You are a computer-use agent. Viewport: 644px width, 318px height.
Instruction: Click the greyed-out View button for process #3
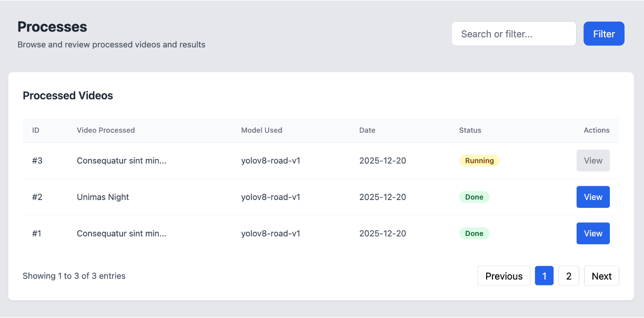pos(593,161)
